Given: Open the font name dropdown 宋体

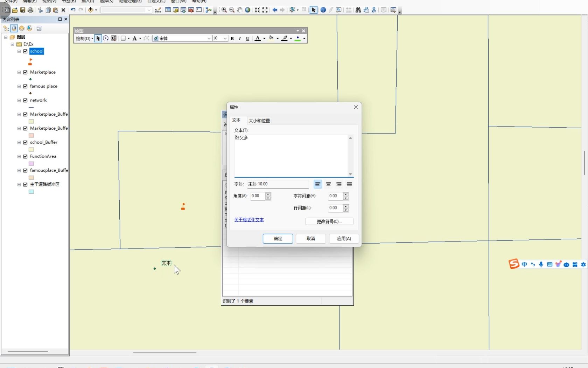Looking at the screenshot, I should tap(209, 38).
